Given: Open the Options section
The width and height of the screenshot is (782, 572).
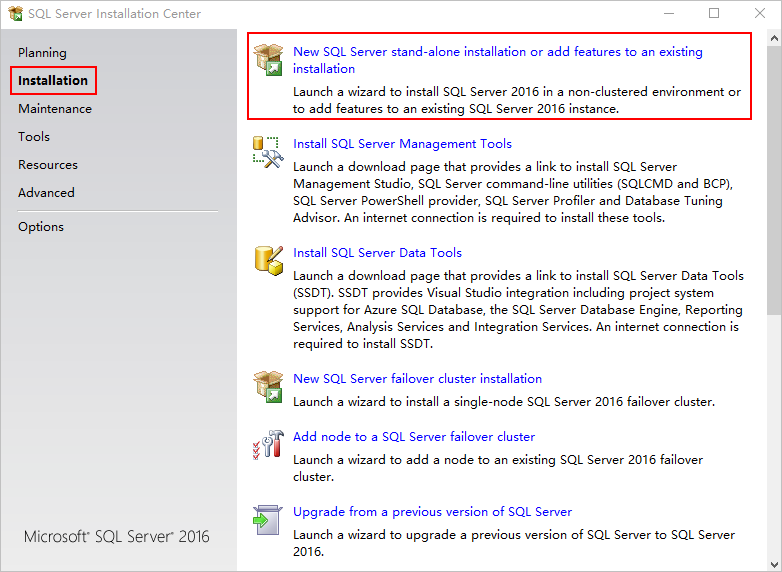Looking at the screenshot, I should click(x=41, y=226).
